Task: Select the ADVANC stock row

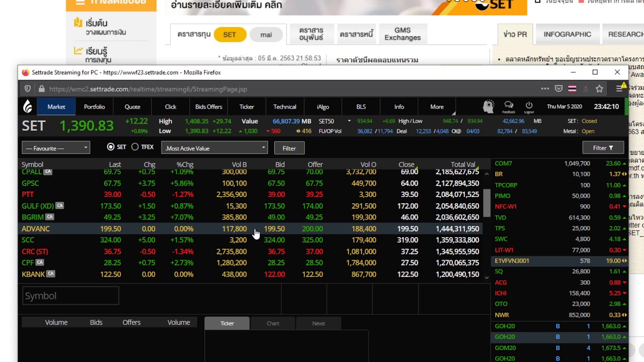Action: coord(250,228)
